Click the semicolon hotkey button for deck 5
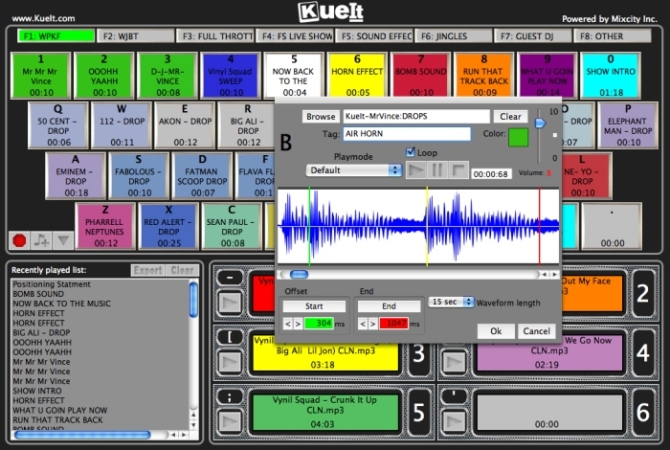Image resolution: width=670 pixels, height=450 pixels. click(x=230, y=397)
